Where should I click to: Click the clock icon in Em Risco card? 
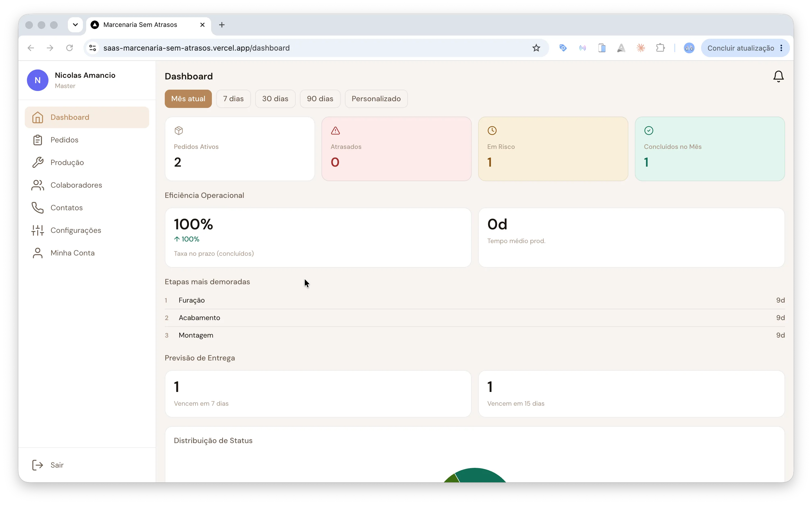pyautogui.click(x=492, y=131)
